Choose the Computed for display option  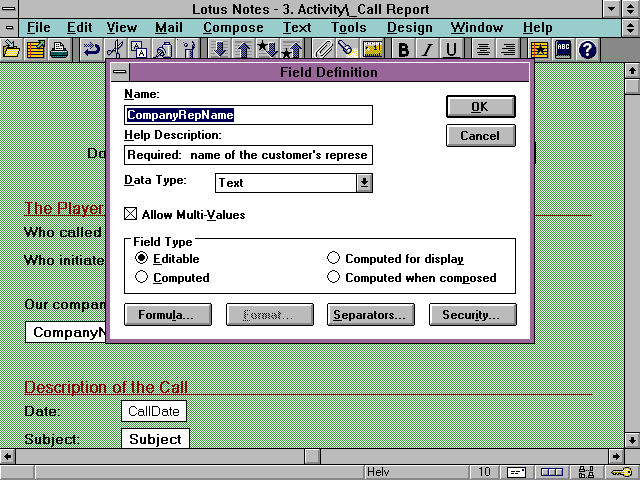click(334, 258)
